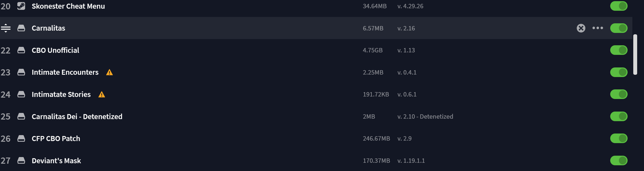Toggle off the Carnalitas mod

click(x=619, y=28)
